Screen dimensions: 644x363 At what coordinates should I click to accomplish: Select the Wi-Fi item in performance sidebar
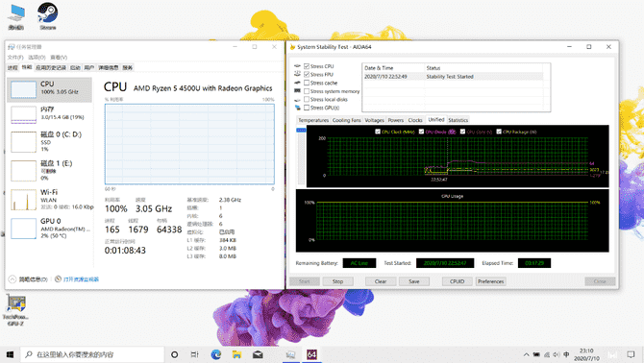50,199
